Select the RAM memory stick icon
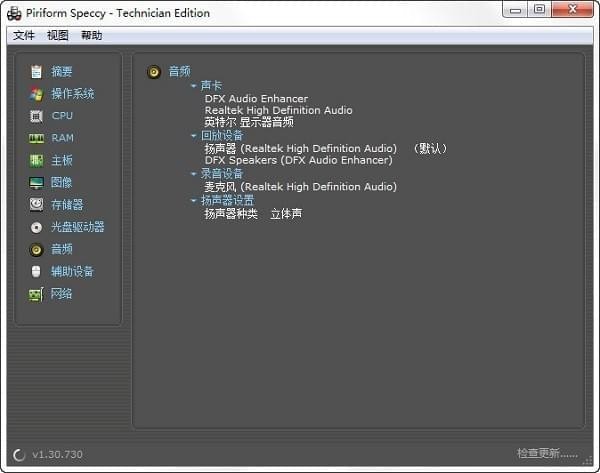The width and height of the screenshot is (600, 473). [36, 138]
